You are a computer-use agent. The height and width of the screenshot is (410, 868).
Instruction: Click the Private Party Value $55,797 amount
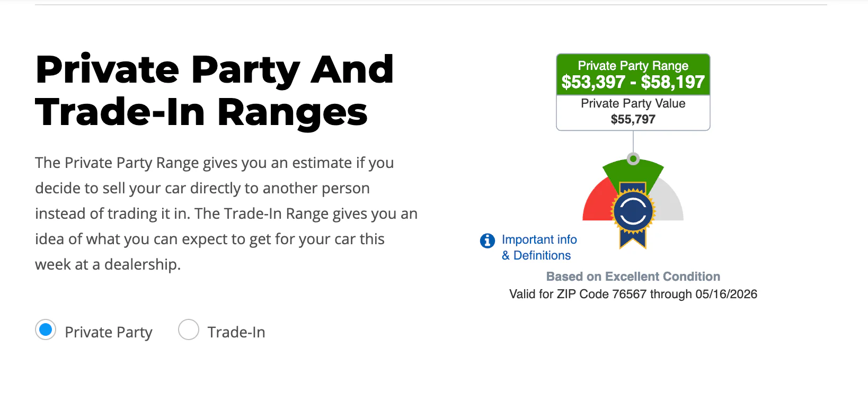coord(633,119)
